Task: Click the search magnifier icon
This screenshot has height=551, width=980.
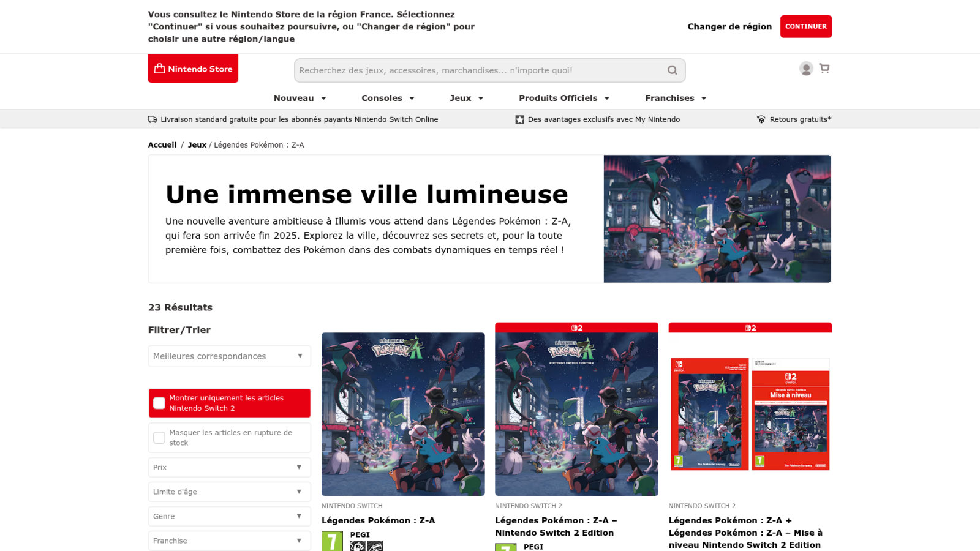Action: pyautogui.click(x=672, y=70)
